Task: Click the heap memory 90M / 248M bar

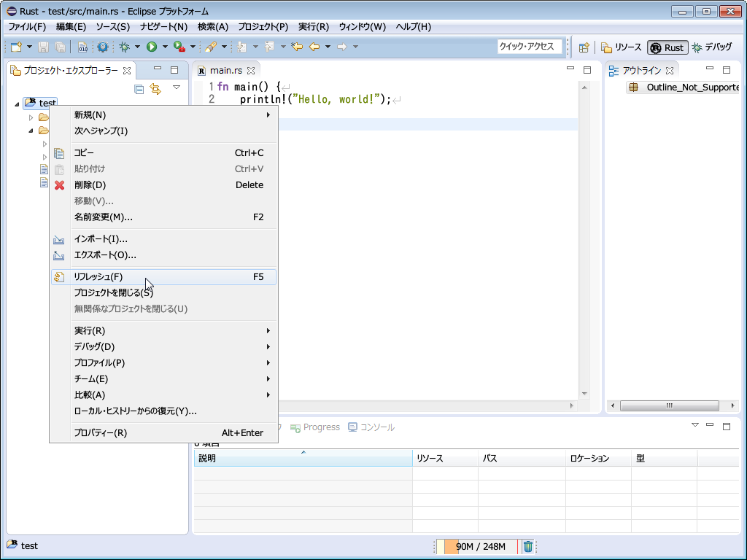Action: pyautogui.click(x=477, y=546)
